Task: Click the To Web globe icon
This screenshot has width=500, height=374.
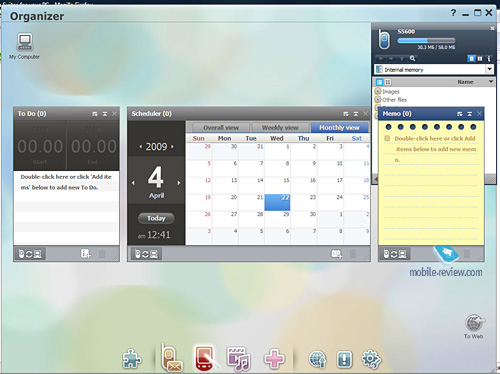Action: pos(475,323)
